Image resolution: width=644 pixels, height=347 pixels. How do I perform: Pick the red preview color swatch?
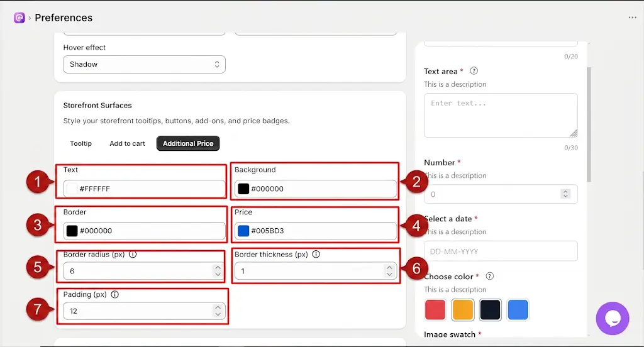tap(435, 310)
